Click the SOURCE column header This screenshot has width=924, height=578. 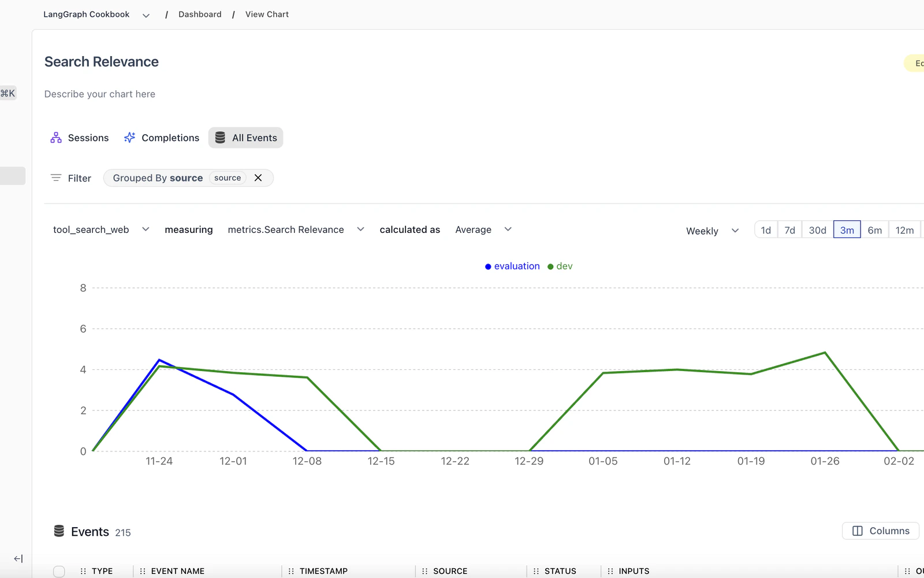(x=450, y=571)
